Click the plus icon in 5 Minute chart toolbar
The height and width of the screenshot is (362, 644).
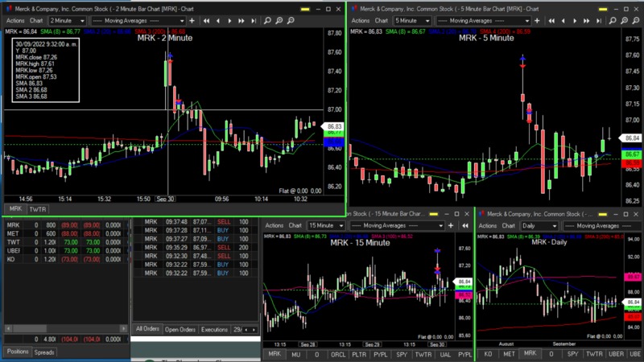[x=537, y=20]
